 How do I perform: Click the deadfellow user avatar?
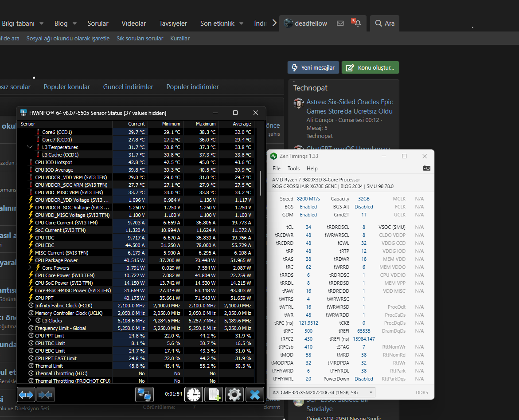pyautogui.click(x=288, y=23)
